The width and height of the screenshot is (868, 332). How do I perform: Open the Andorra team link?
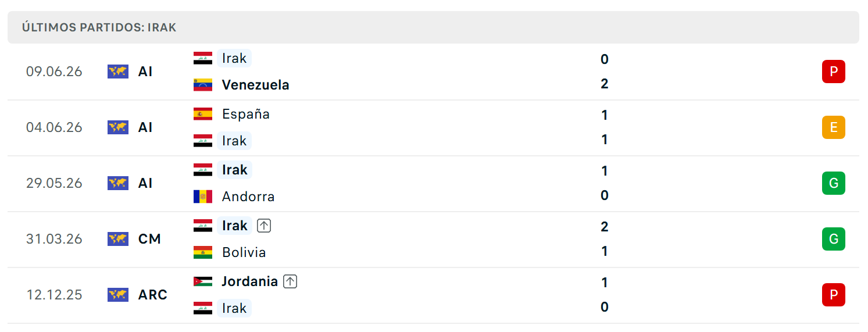[248, 197]
